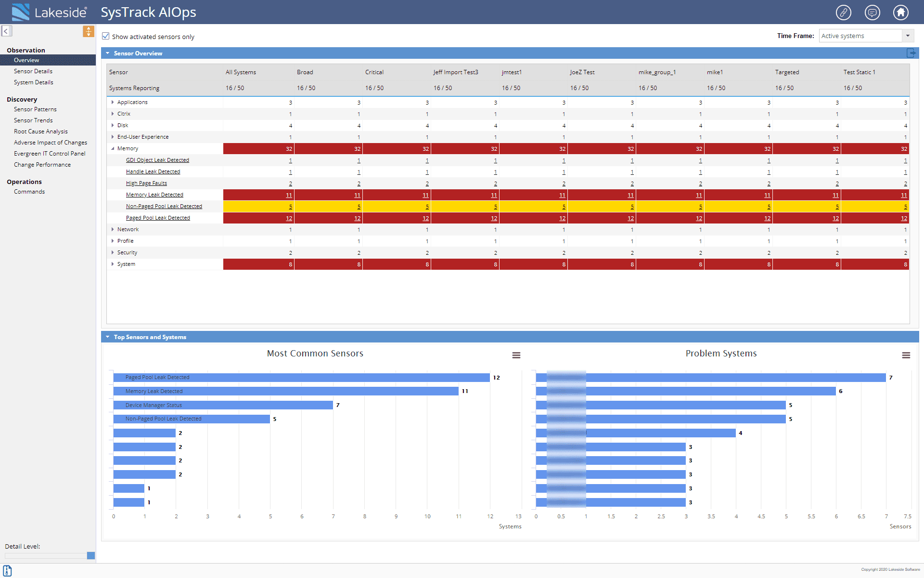924x578 pixels.
Task: Collapse the Top Sensors and Systems section
Action: [x=108, y=337]
